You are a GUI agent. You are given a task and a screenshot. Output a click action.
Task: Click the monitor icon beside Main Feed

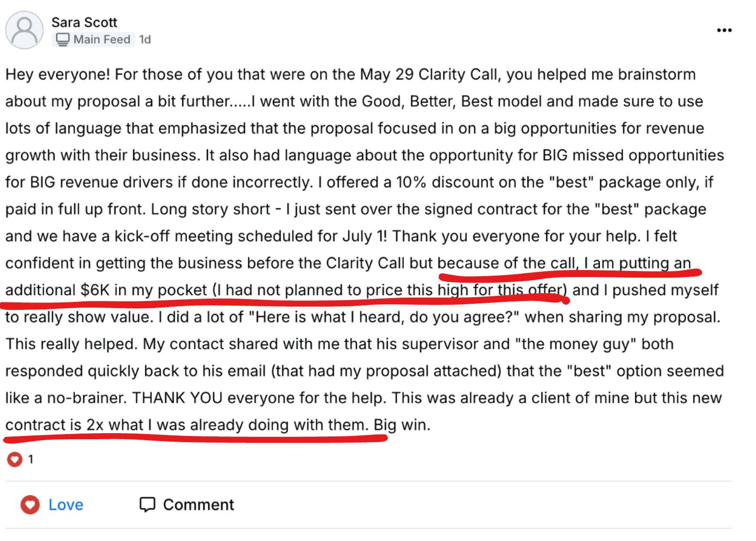click(x=62, y=39)
